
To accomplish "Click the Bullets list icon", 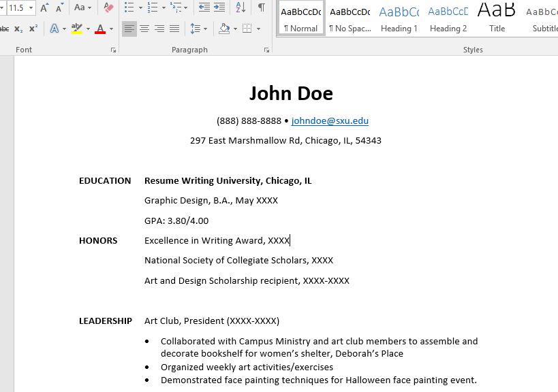I will click(x=129, y=7).
